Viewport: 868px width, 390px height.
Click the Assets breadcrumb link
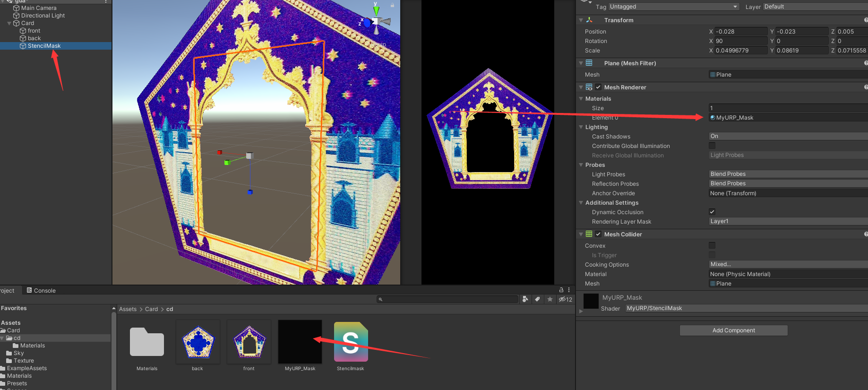(128, 309)
